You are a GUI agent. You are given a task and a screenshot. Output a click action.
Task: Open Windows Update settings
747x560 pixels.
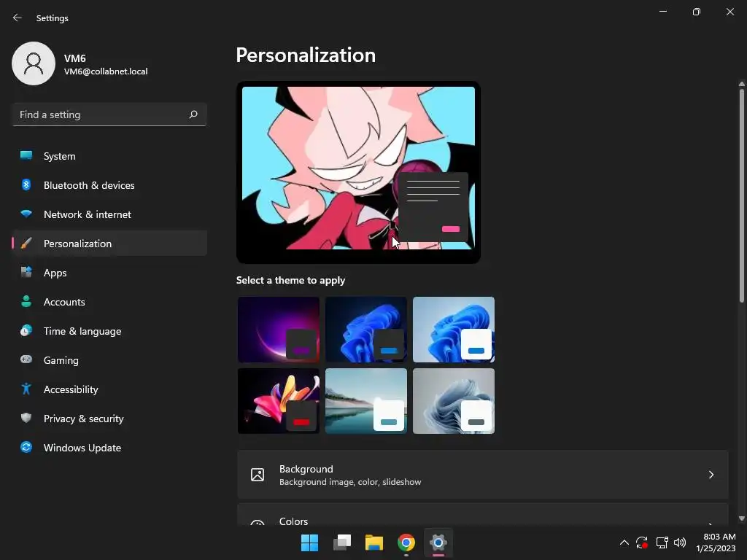[x=109, y=448]
